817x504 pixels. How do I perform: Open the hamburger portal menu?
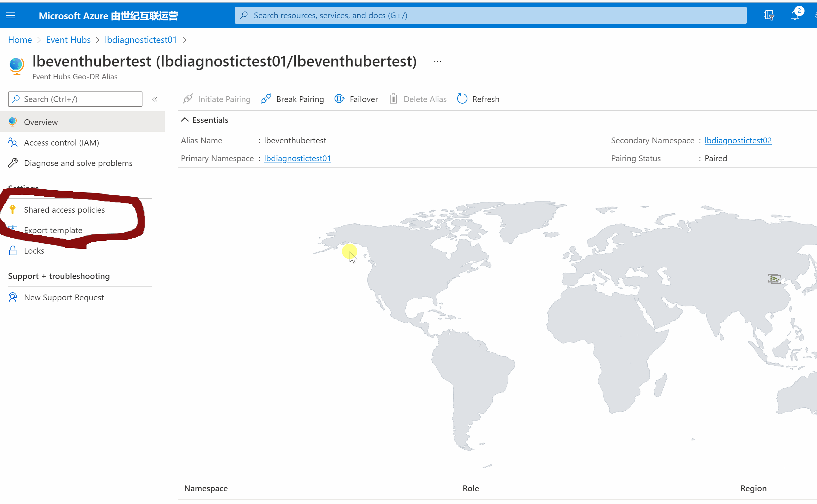click(11, 15)
